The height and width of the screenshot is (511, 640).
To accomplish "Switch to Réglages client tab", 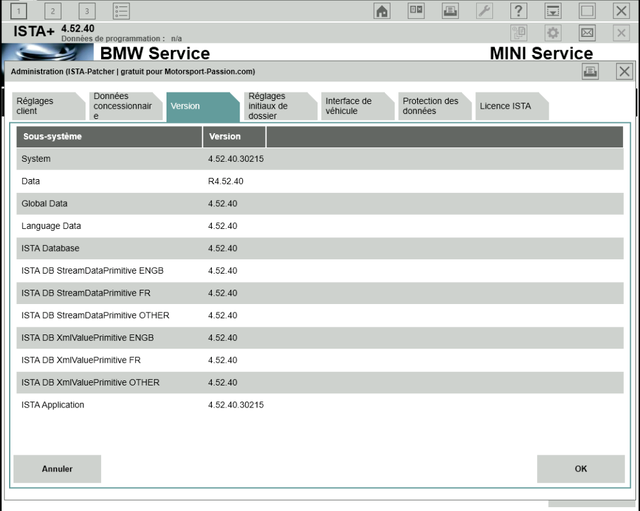I will [49, 106].
